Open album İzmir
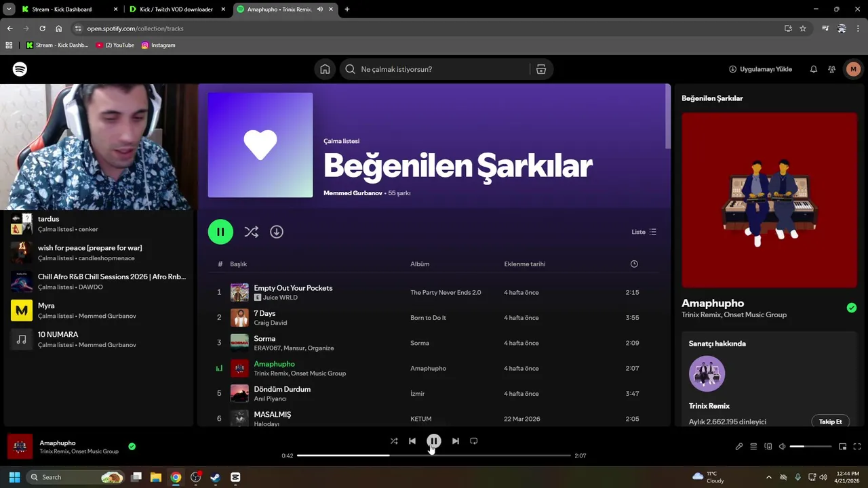The width and height of the screenshot is (868, 488). click(417, 393)
